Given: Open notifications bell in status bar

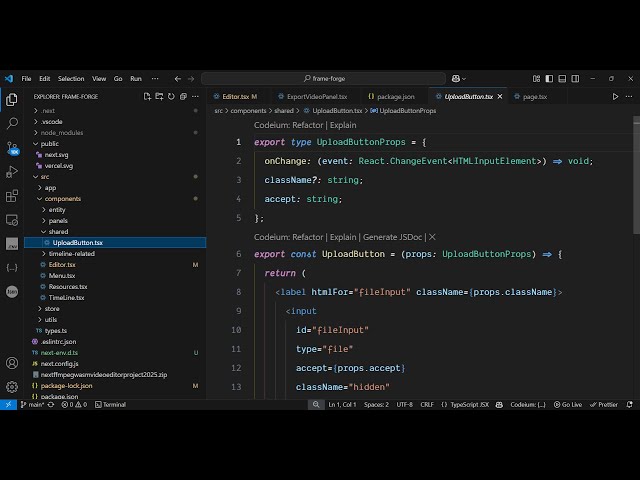Looking at the screenshot, I should coord(629,404).
